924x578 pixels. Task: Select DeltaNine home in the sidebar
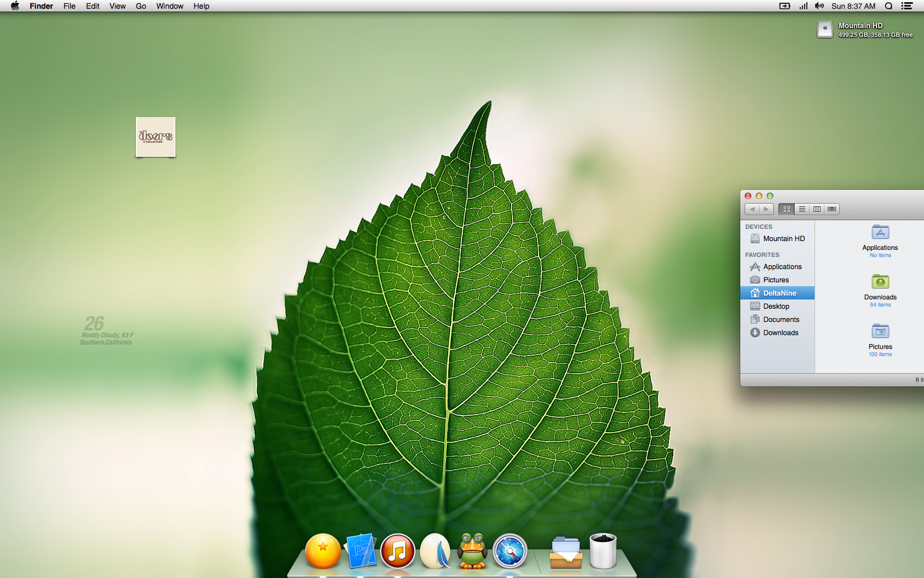click(x=777, y=293)
